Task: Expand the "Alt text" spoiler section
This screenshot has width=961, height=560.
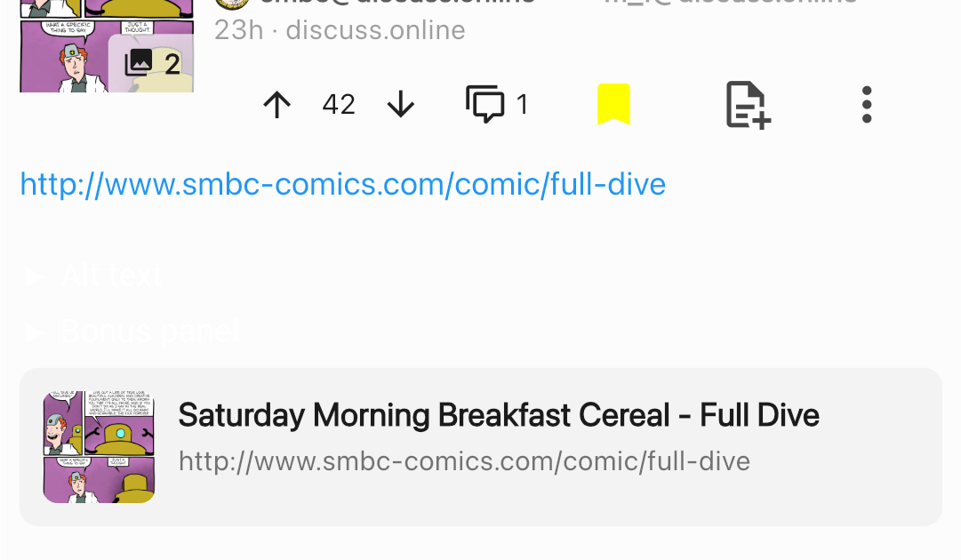Action: coord(111,276)
